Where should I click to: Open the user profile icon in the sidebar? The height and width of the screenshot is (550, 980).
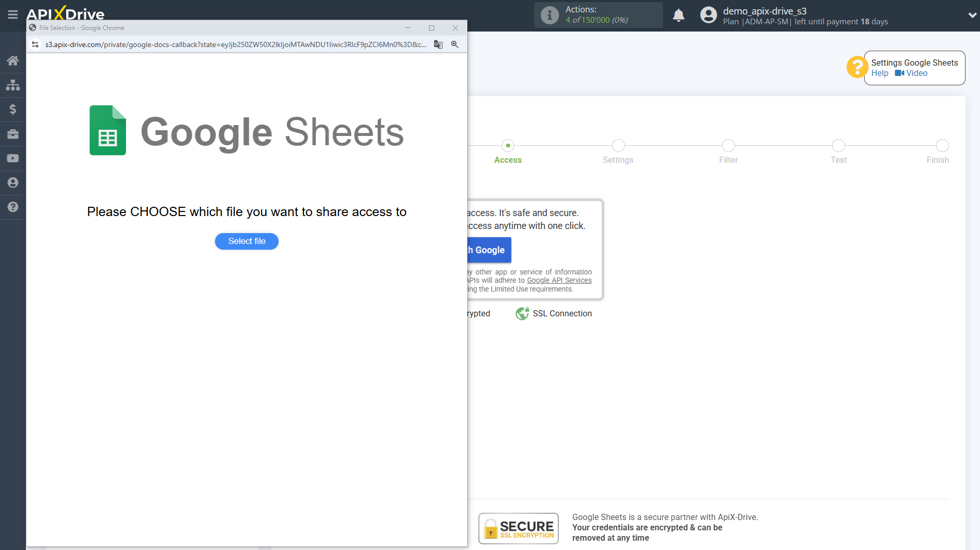point(13,182)
